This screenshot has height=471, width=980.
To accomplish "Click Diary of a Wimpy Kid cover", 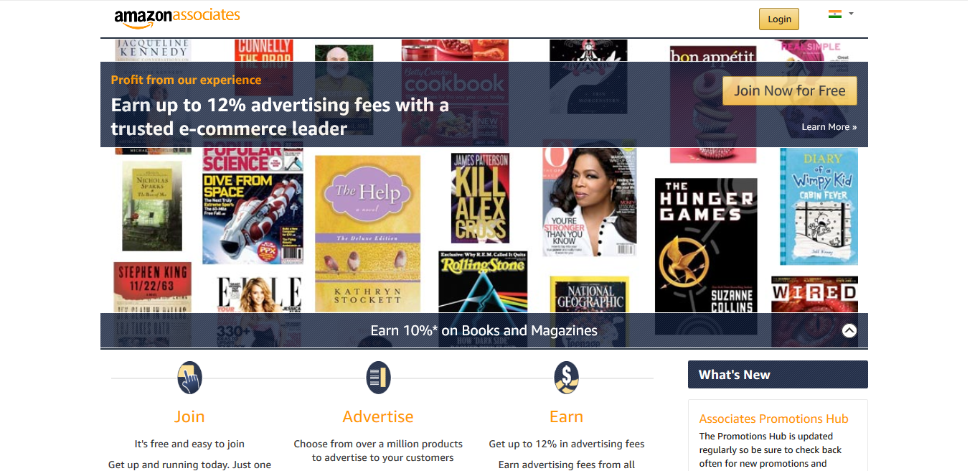I will pyautogui.click(x=819, y=206).
